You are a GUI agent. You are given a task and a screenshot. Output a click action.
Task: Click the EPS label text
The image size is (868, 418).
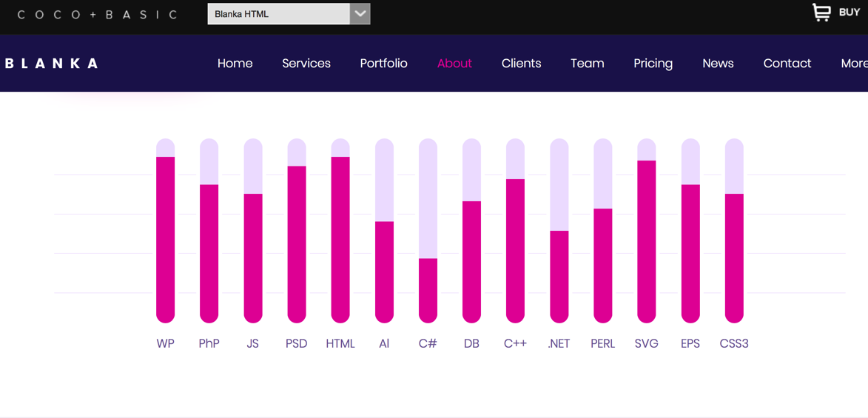[x=690, y=344]
